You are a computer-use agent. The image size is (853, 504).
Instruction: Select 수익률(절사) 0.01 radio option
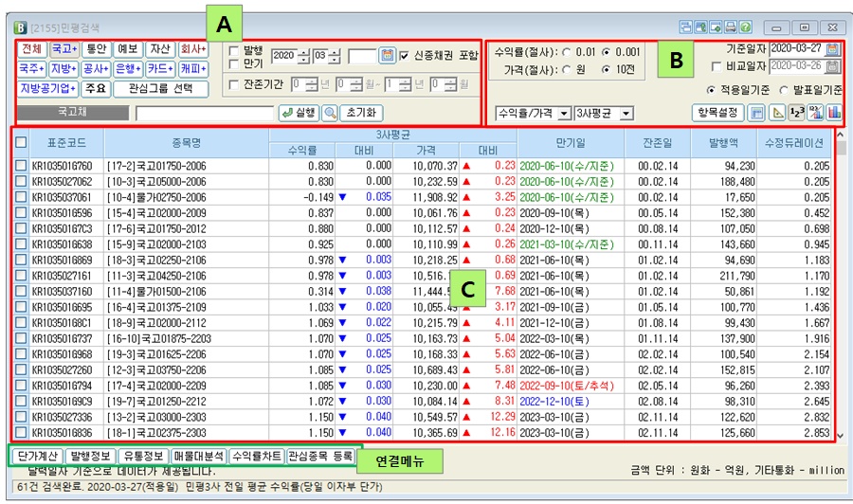pos(567,52)
